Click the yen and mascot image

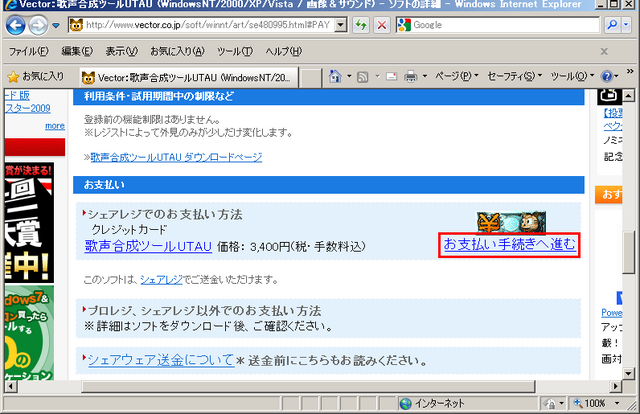[511, 222]
